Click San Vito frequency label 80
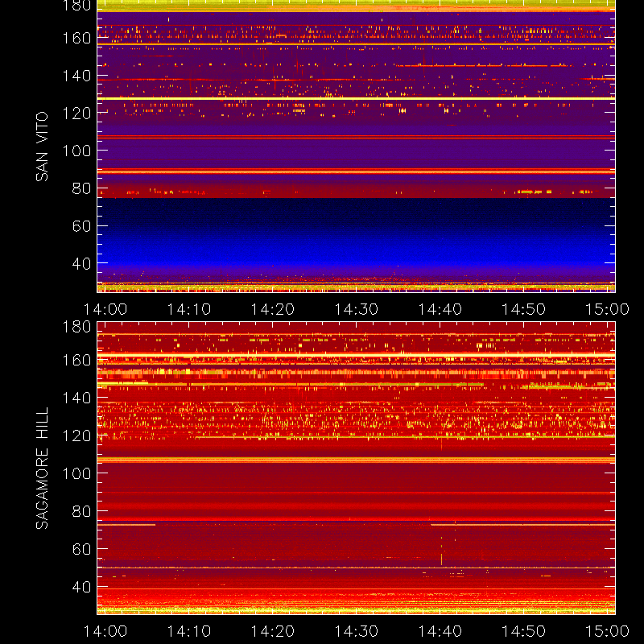 coord(81,188)
